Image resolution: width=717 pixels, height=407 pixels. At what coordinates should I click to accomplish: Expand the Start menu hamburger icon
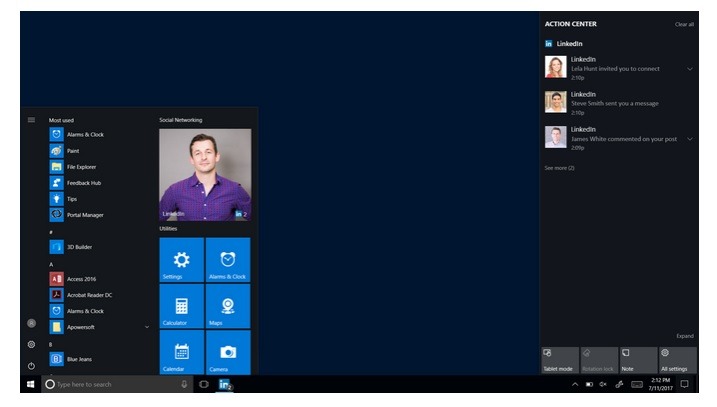31,120
